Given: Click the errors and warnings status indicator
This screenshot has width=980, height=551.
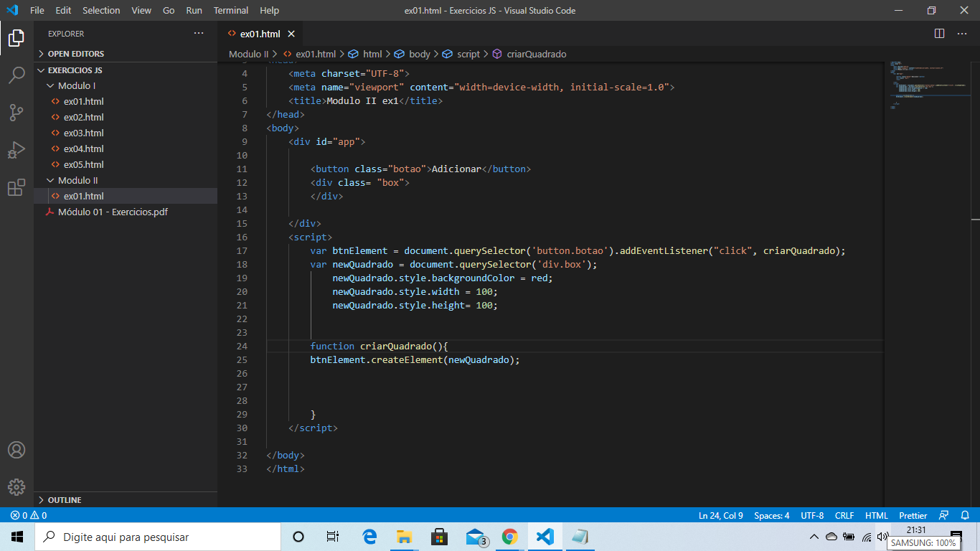Looking at the screenshot, I should [29, 515].
